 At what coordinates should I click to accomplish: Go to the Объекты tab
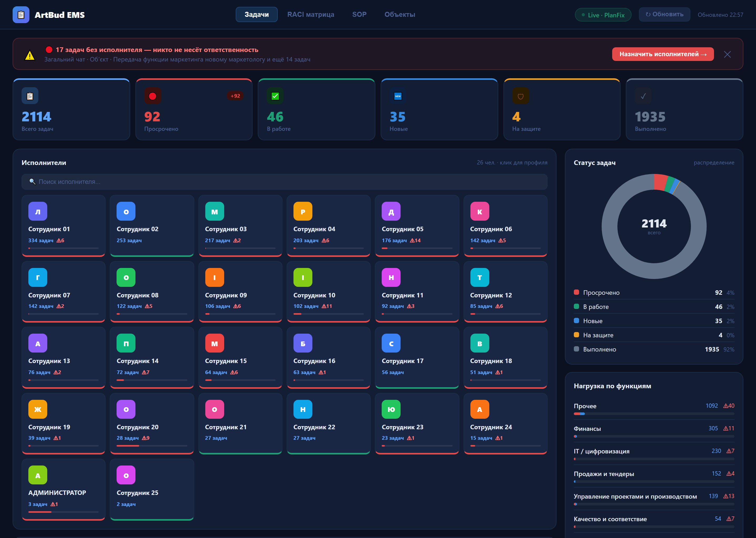(x=400, y=14)
